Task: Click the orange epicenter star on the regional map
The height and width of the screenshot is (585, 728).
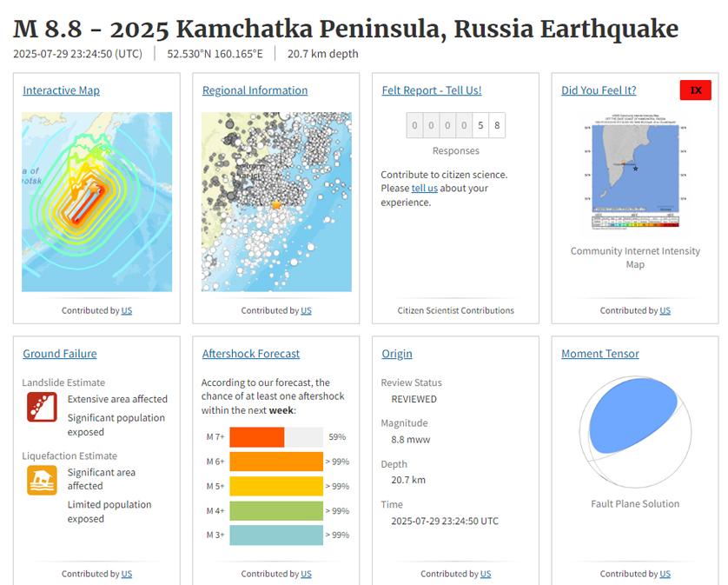Action: (276, 205)
